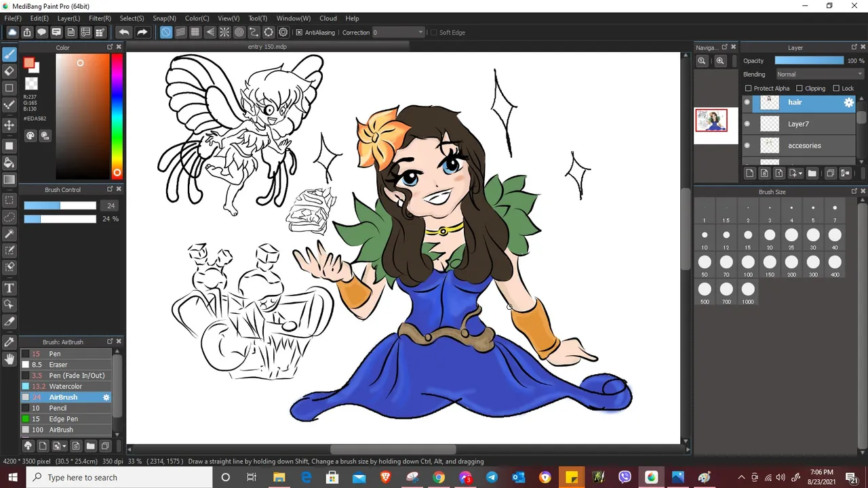The image size is (868, 488).
Task: Enable Protect Alpha checkbox
Action: pos(748,88)
